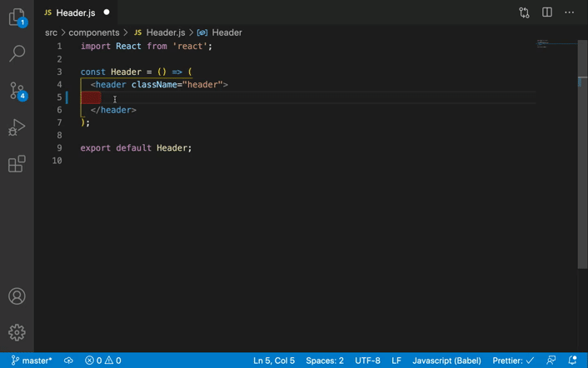
Task: Open the Header.js breadcrumb dropdown
Action: [160, 32]
